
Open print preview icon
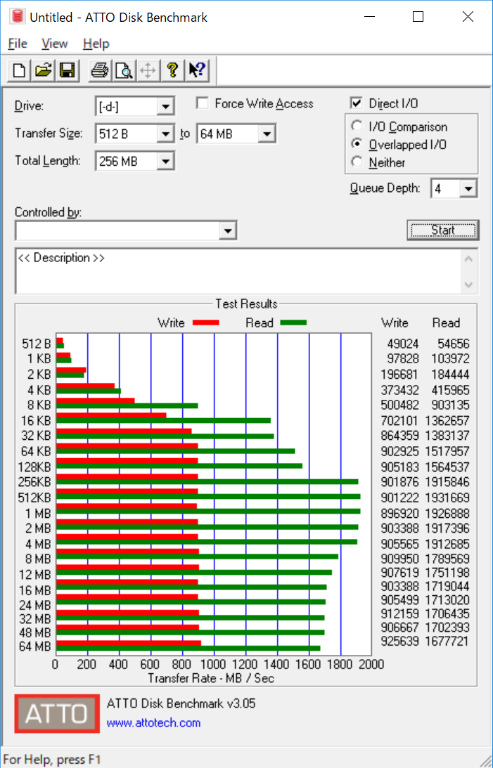(124, 71)
